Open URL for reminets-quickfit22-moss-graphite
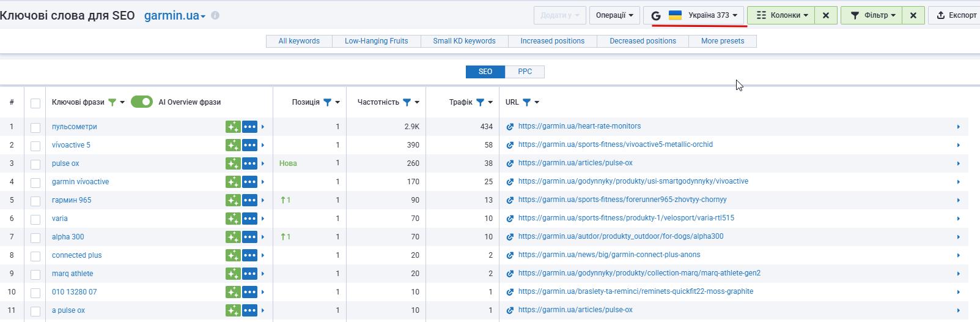Viewport: 980px width, 322px height. 636,291
